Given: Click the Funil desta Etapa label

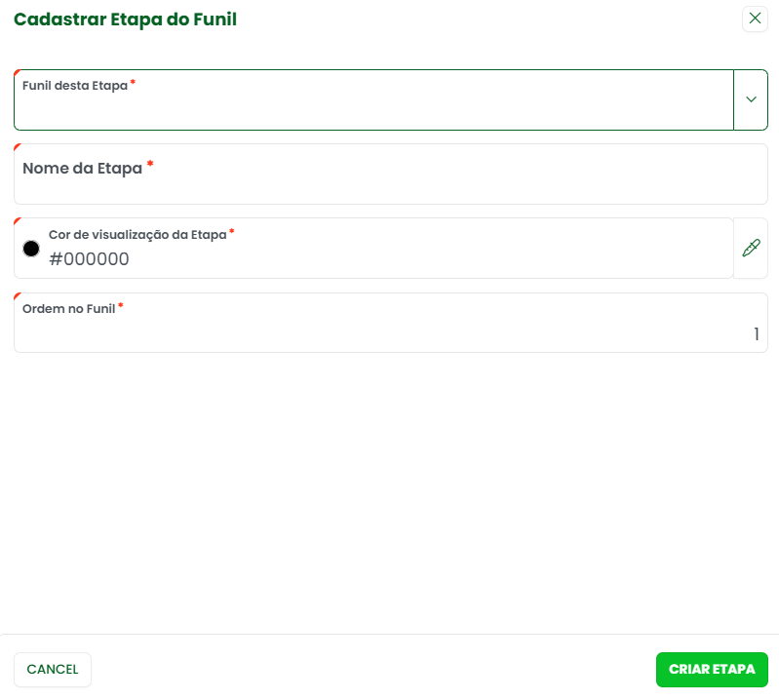Looking at the screenshot, I should point(75,86).
